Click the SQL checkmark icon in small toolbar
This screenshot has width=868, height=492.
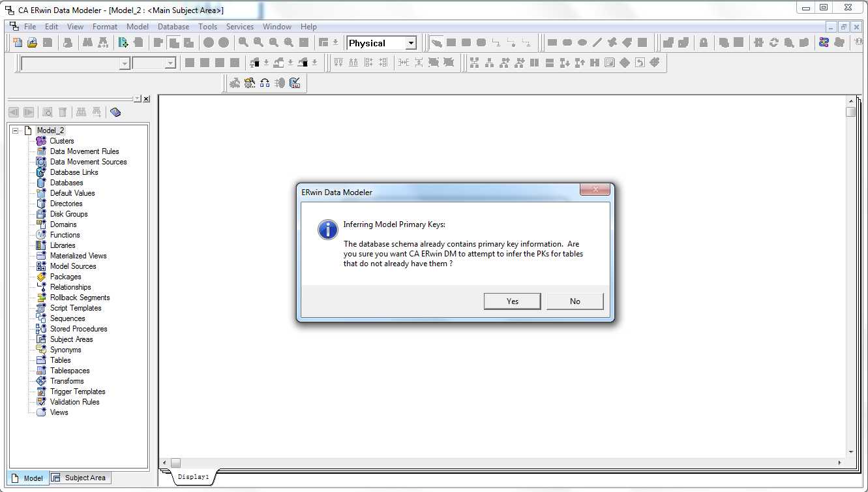[x=295, y=83]
